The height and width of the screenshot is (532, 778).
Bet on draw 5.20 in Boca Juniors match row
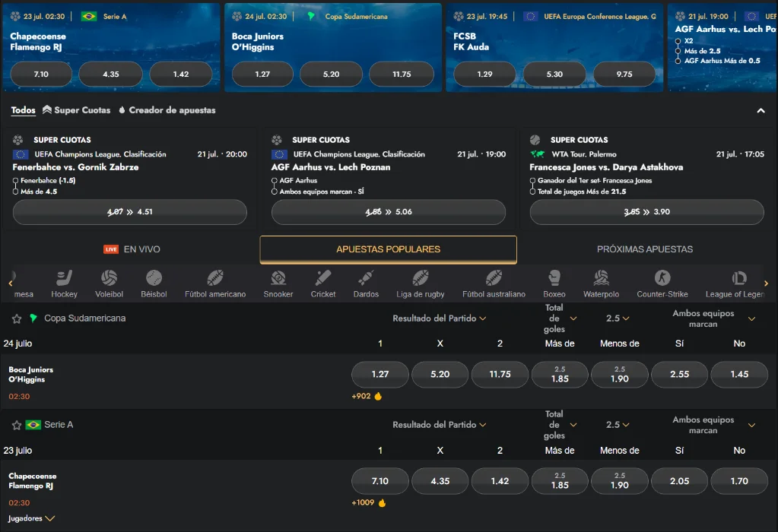coord(440,375)
